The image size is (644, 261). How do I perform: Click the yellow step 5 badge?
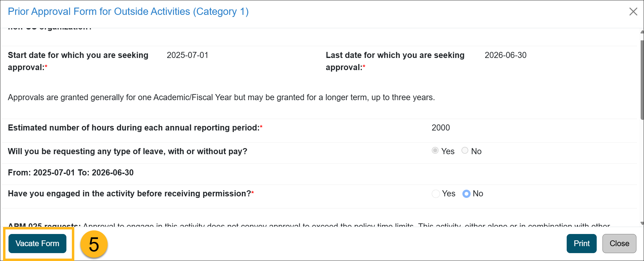tap(94, 244)
